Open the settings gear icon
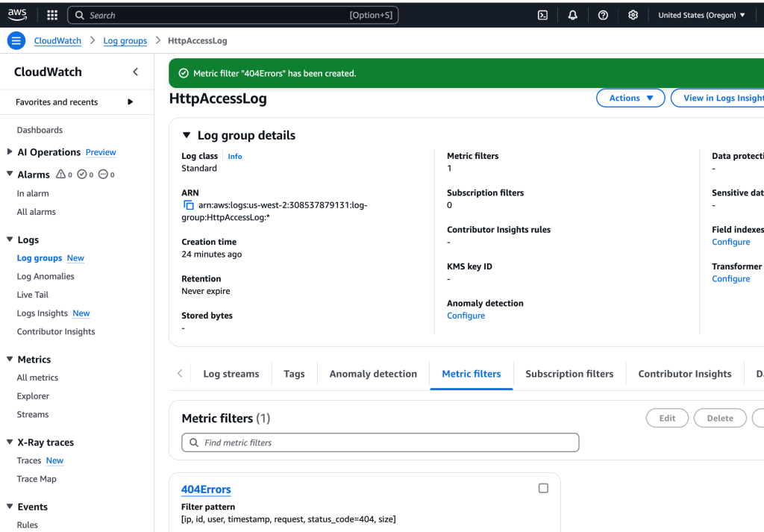Image resolution: width=764 pixels, height=532 pixels. [x=633, y=15]
